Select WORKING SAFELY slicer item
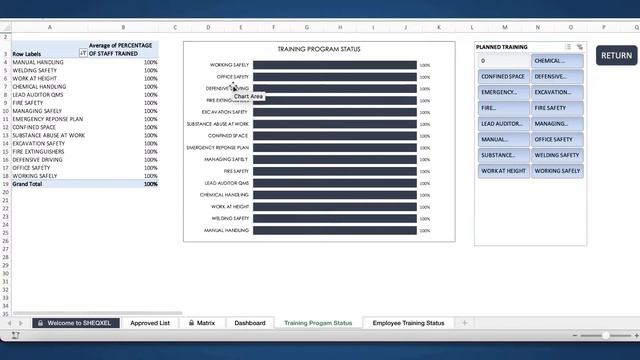 557,171
